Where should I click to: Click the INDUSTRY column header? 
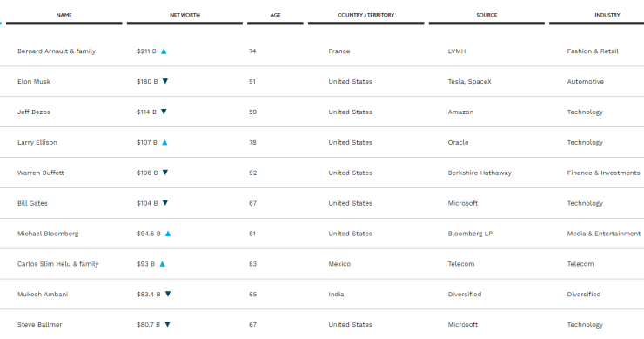click(x=607, y=15)
